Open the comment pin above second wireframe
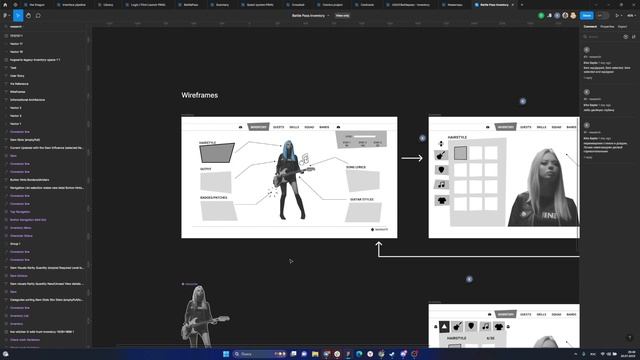The width and height of the screenshot is (640, 360). pyautogui.click(x=522, y=101)
